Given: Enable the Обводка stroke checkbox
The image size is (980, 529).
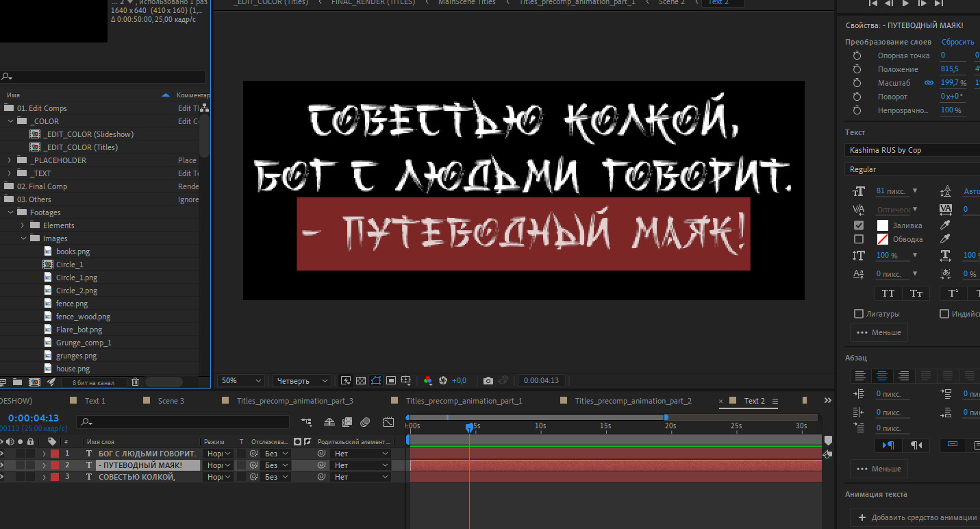Looking at the screenshot, I should (x=859, y=239).
